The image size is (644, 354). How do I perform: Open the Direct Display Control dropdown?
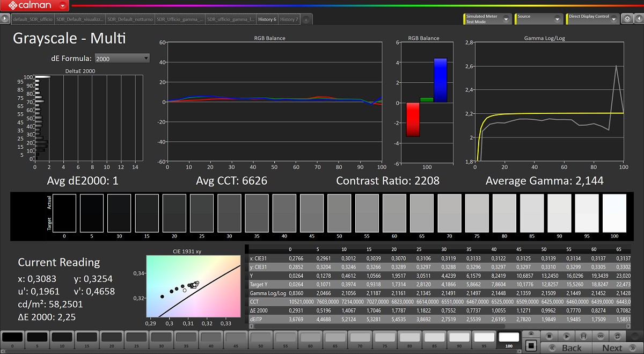(592, 19)
